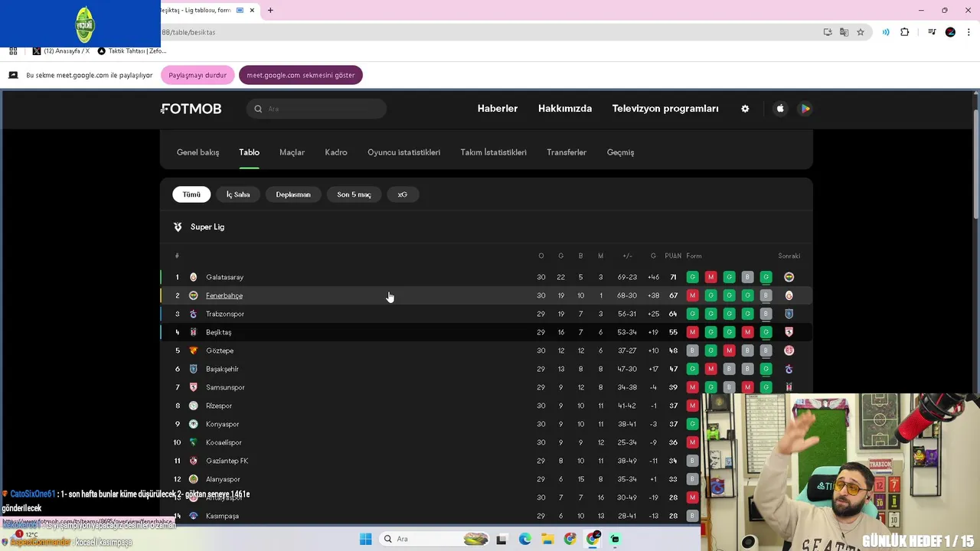Open Microsoft Edge from taskbar
Image resolution: width=980 pixels, height=551 pixels.
pos(524,539)
